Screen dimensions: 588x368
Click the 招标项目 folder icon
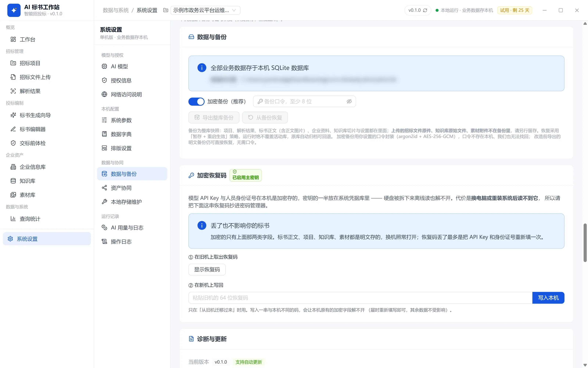tap(13, 63)
